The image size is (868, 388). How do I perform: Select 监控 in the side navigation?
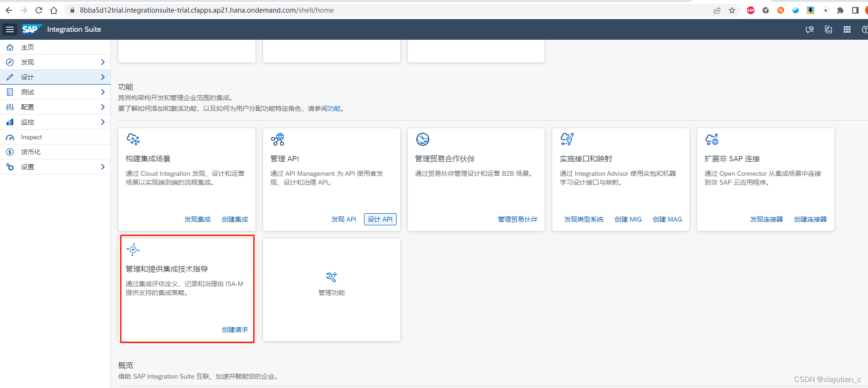(x=55, y=122)
